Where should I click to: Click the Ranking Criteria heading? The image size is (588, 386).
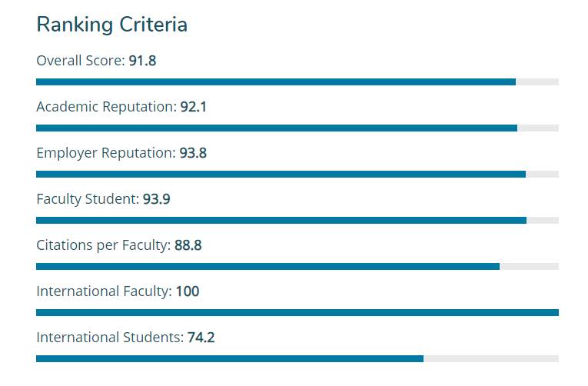pos(111,25)
